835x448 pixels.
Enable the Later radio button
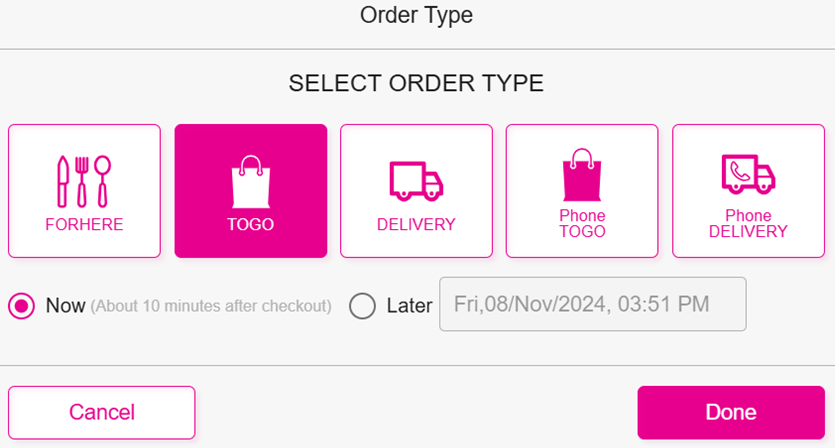[x=362, y=305]
